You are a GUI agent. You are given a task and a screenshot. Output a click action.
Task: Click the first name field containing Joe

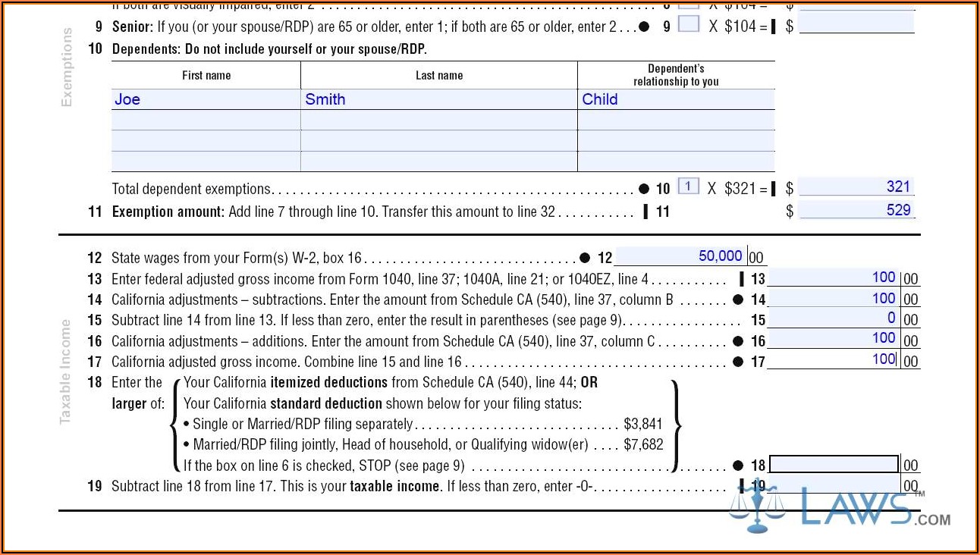pos(206,99)
